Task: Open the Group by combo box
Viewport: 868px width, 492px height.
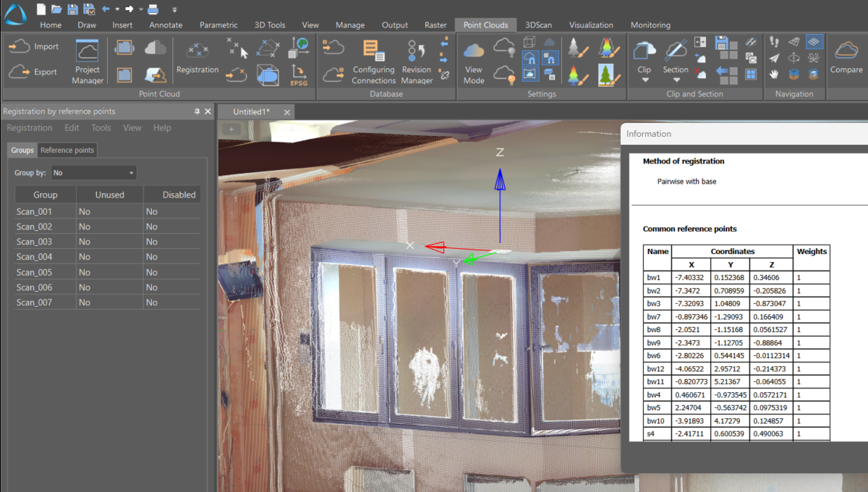Action: [x=93, y=172]
